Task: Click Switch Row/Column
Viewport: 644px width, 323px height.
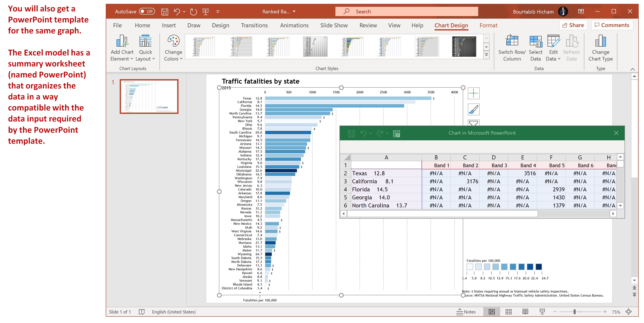Action: click(512, 48)
